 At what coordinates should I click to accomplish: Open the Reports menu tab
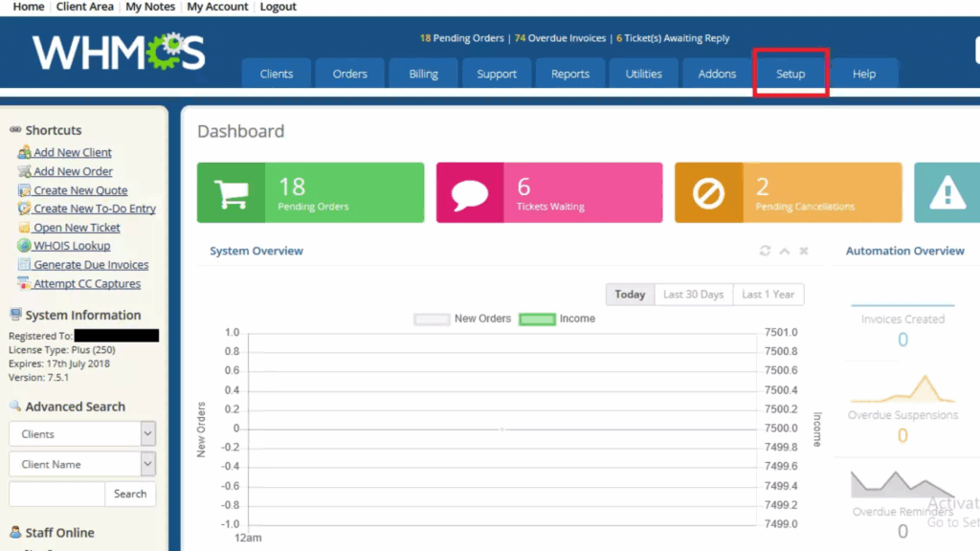point(570,74)
